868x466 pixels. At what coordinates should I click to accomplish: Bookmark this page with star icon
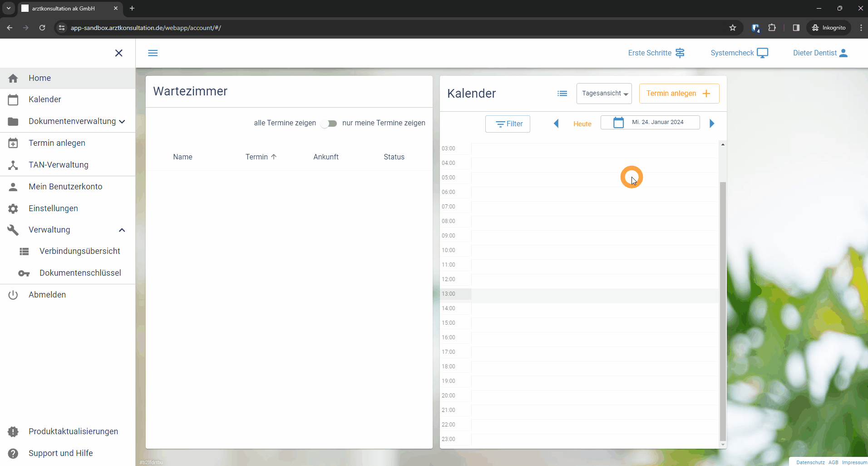733,28
